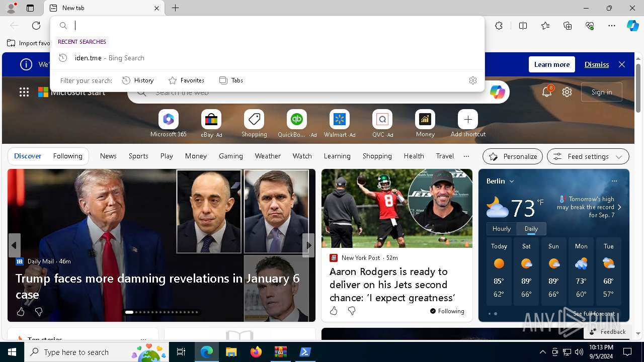Open the Travel feed tab
The height and width of the screenshot is (362, 644).
point(445,156)
